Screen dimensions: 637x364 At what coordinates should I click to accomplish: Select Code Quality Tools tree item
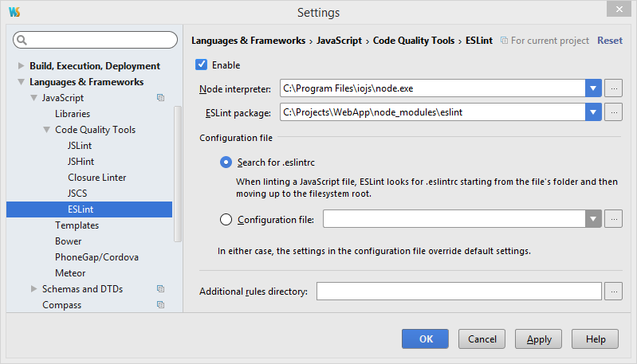pyautogui.click(x=95, y=130)
